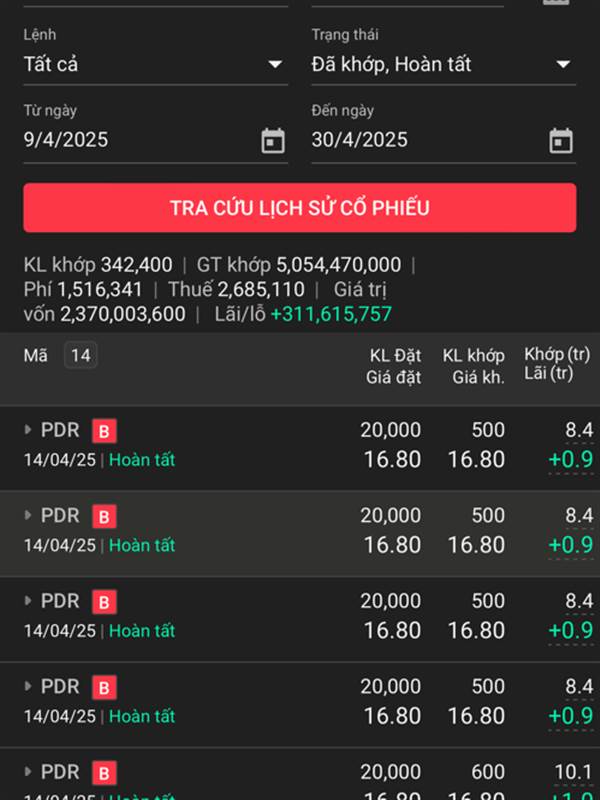Tap the +0.9 profit value in first row
This screenshot has height=800, width=600.
570,460
